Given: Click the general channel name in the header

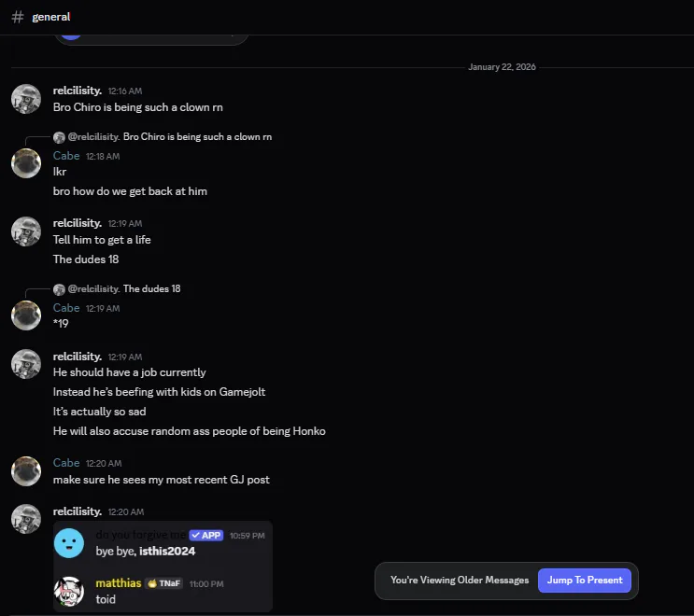Looking at the screenshot, I should click(51, 17).
